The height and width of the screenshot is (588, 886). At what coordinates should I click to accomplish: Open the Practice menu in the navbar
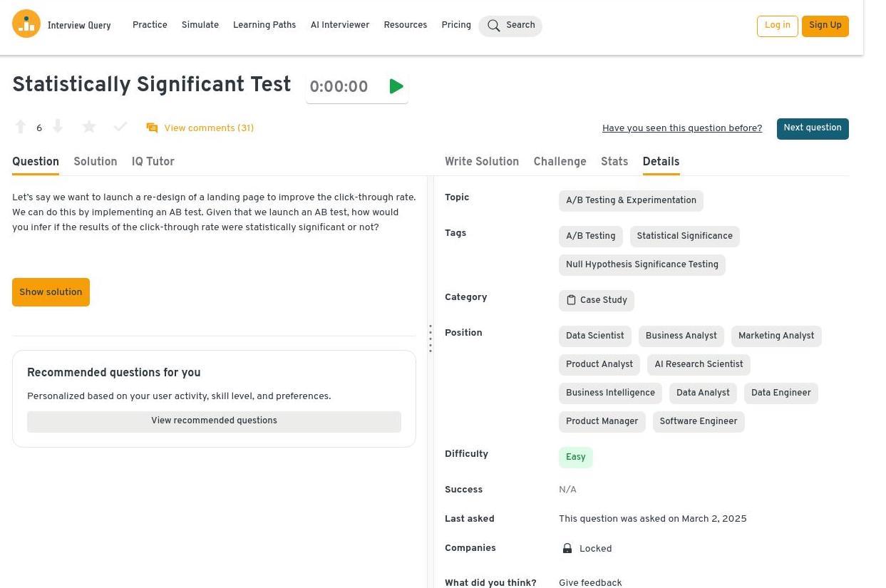coord(150,25)
